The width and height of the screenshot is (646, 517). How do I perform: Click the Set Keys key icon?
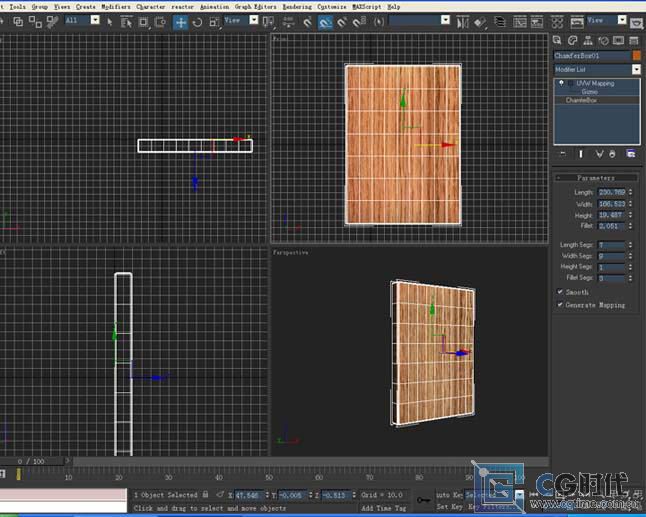[x=424, y=500]
